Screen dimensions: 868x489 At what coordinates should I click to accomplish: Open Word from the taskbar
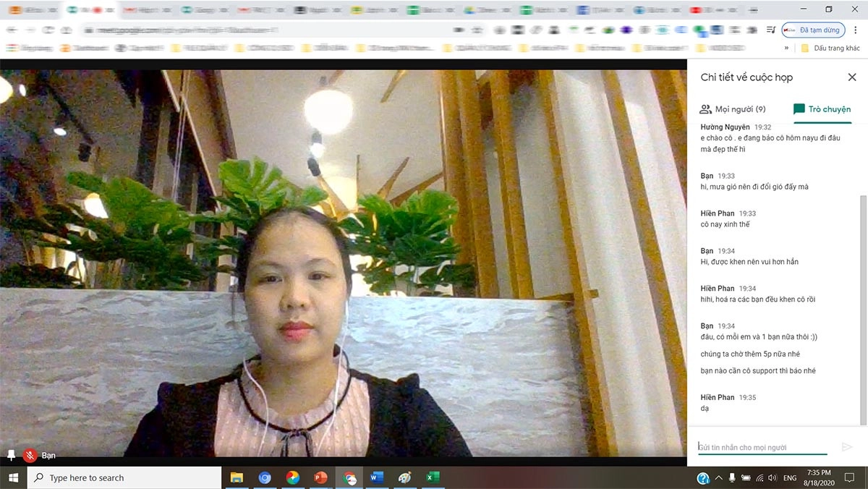point(377,477)
